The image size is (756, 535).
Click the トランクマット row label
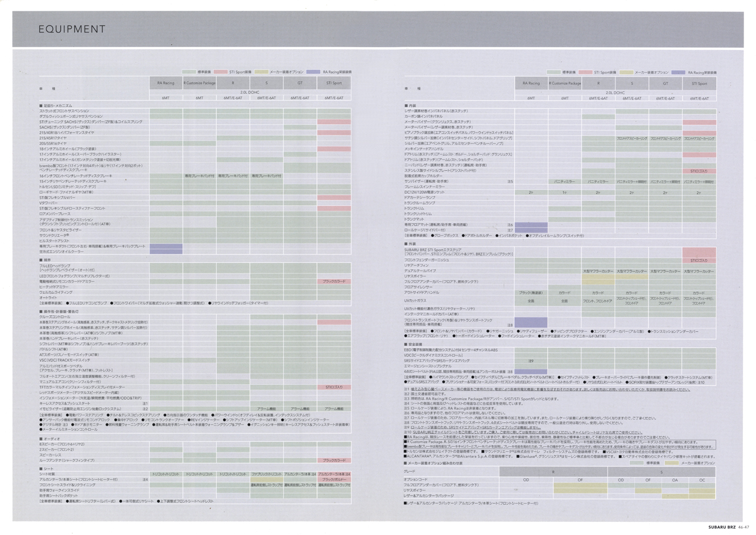[x=415, y=219]
